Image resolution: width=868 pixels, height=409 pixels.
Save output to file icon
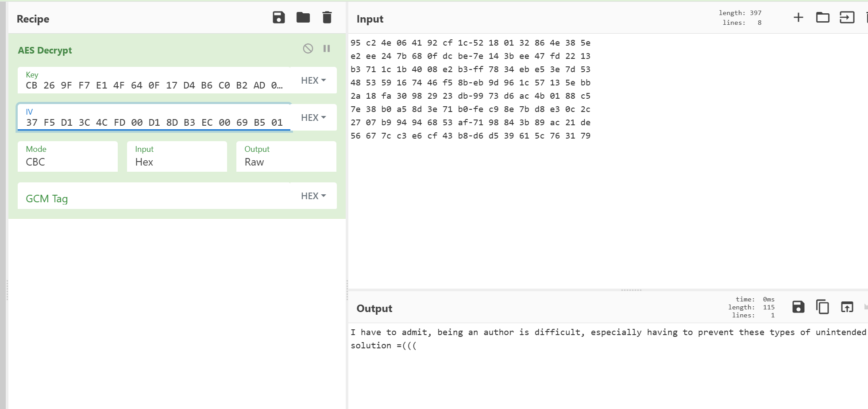point(799,307)
